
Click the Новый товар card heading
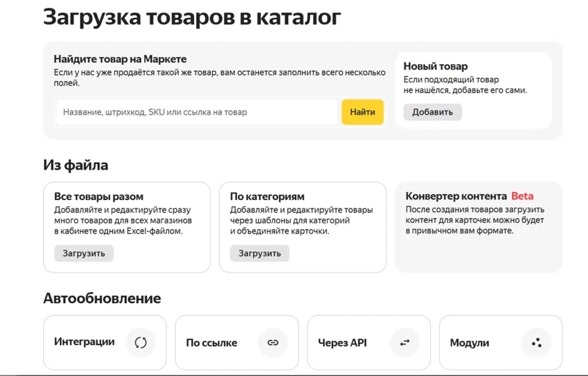coord(436,66)
